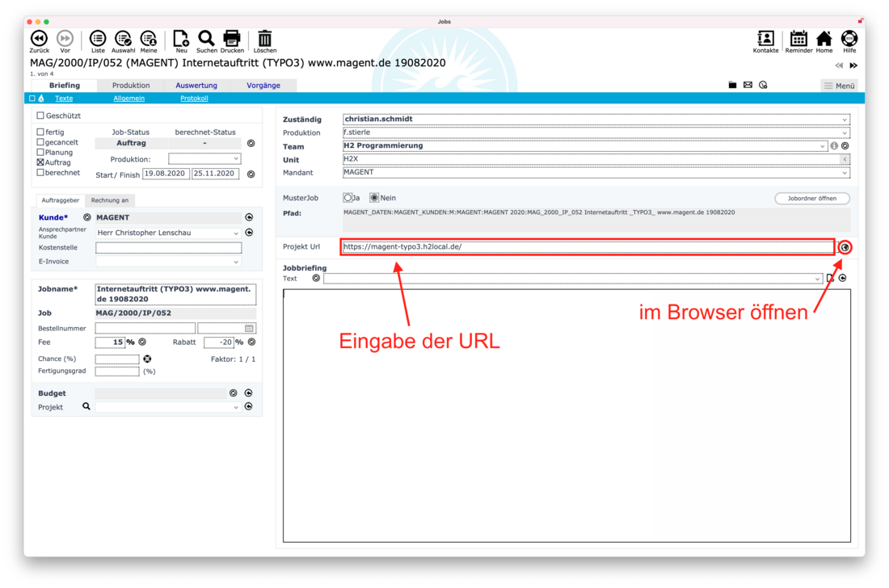Delete job with Löschen trash icon
Image resolution: width=889 pixels, height=588 pixels.
[265, 39]
